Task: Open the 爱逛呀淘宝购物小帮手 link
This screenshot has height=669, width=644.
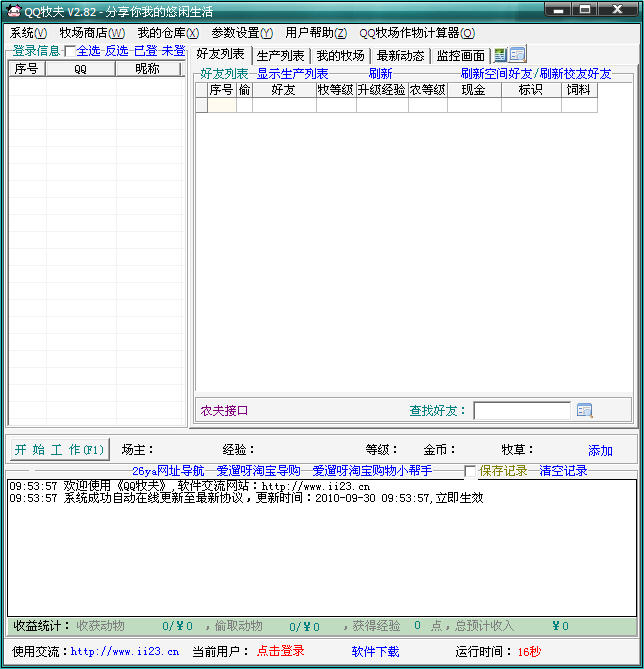Action: point(372,471)
